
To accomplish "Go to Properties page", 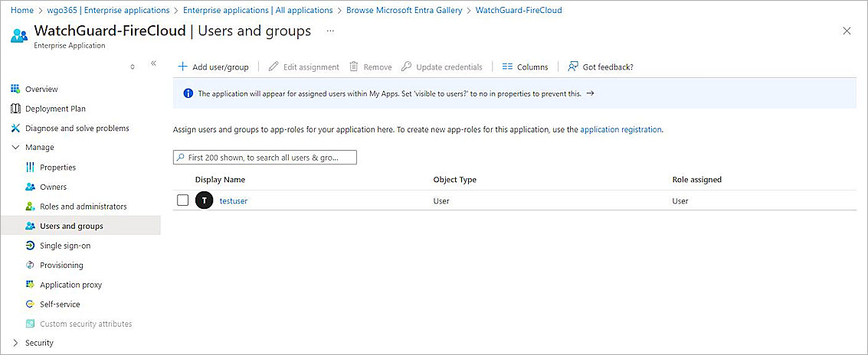I will [x=58, y=168].
